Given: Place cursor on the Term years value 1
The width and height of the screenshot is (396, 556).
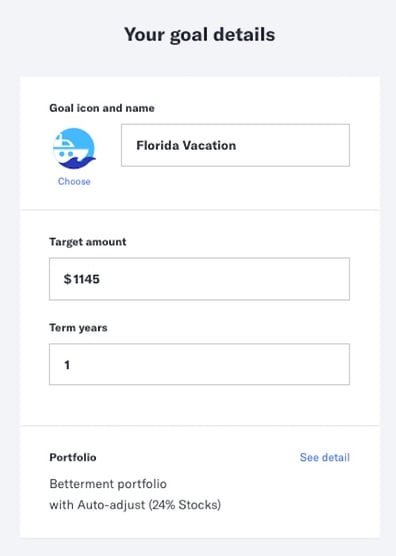Looking at the screenshot, I should coord(67,365).
